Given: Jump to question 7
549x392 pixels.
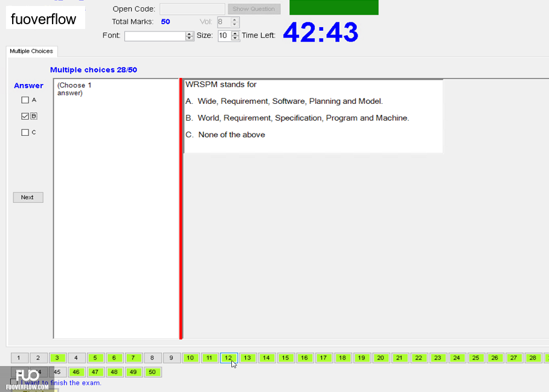Looking at the screenshot, I should point(133,358).
